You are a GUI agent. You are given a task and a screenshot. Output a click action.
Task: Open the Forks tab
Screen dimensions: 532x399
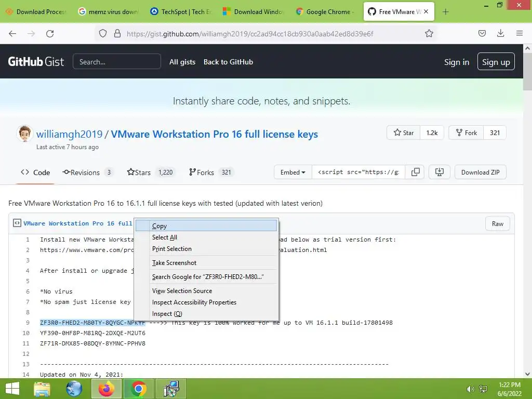click(211, 172)
